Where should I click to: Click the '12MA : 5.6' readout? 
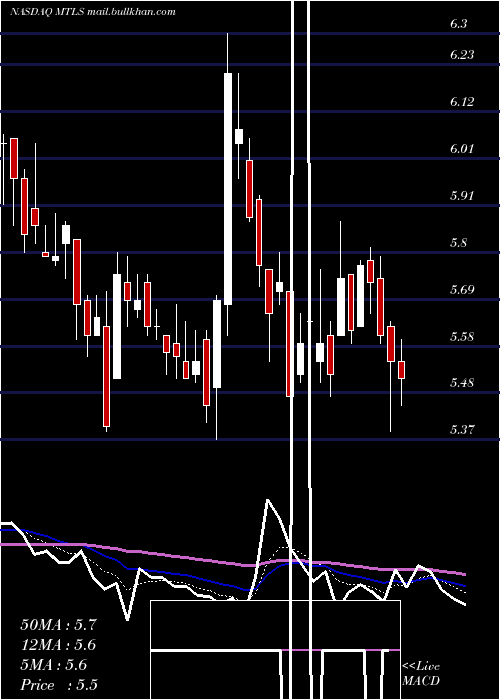(58, 645)
